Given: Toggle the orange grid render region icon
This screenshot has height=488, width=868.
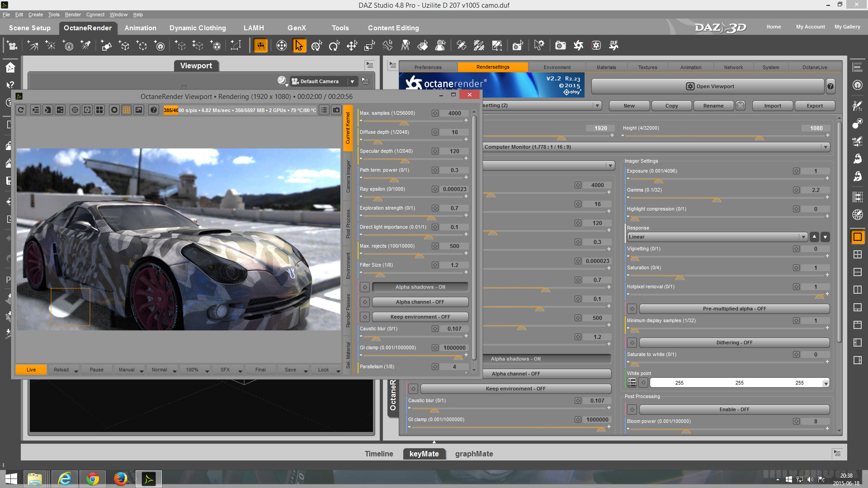Looking at the screenshot, I should pos(127,110).
